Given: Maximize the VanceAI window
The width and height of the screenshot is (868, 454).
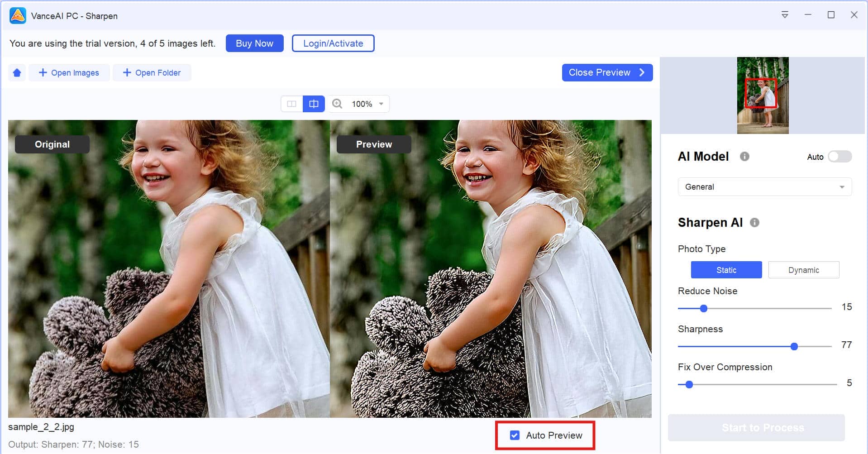Looking at the screenshot, I should (831, 15).
